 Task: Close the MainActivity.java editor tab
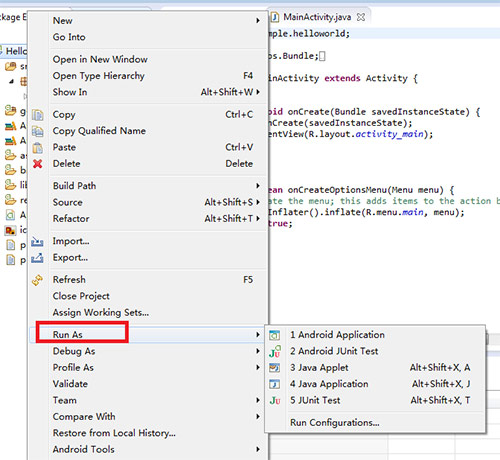pyautogui.click(x=361, y=17)
